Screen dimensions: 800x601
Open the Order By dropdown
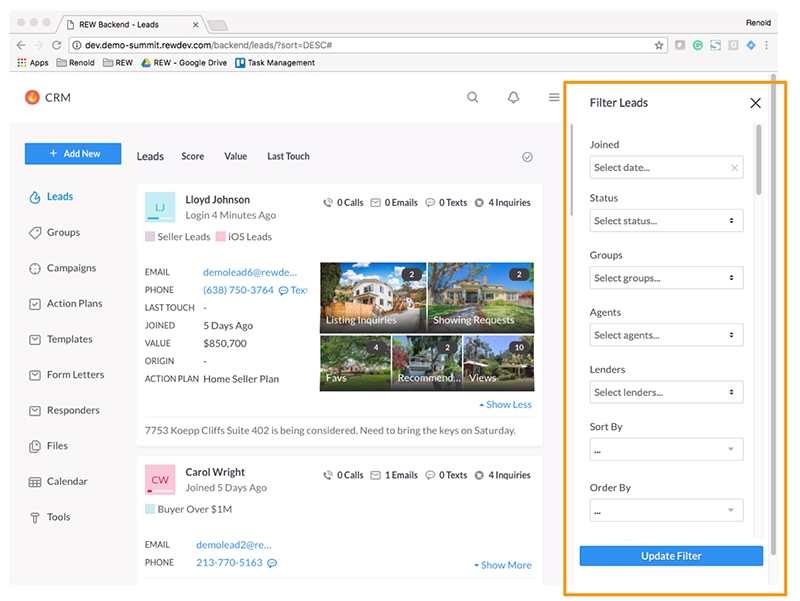[666, 510]
